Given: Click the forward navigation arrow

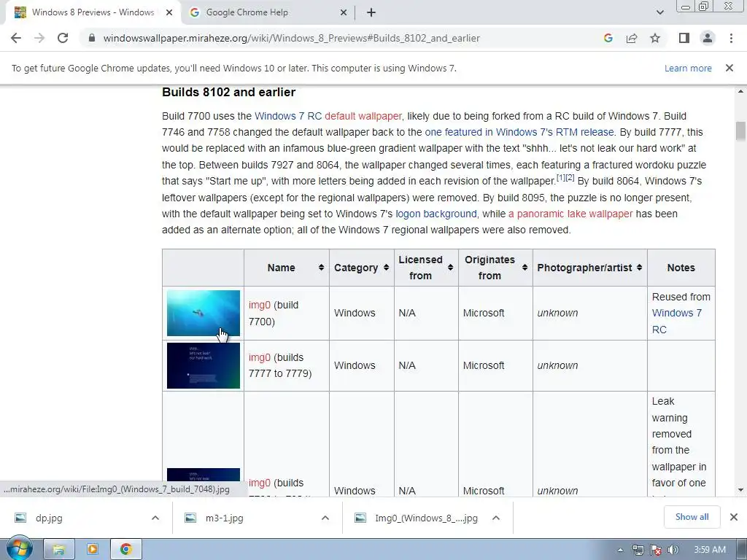Looking at the screenshot, I should tap(39, 38).
